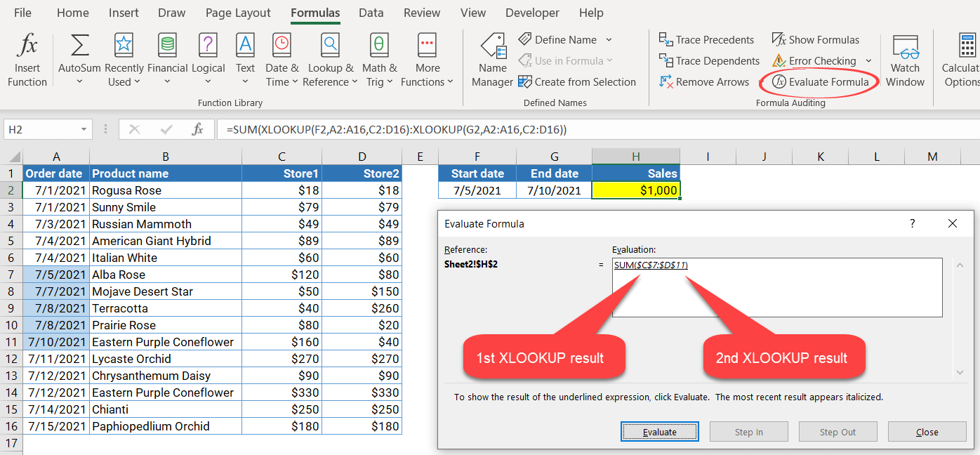Click Remove Arrows

pos(704,82)
